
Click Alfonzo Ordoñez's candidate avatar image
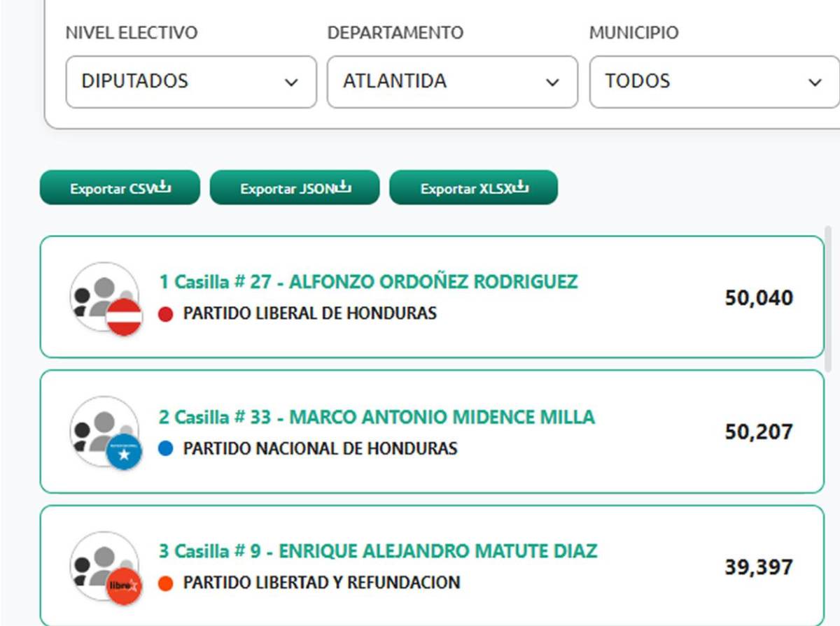point(104,294)
